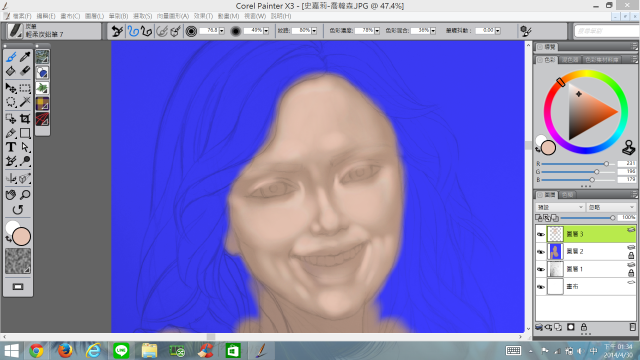The height and width of the screenshot is (360, 640).
Task: Open the layers panel options menu
Action: point(634,195)
